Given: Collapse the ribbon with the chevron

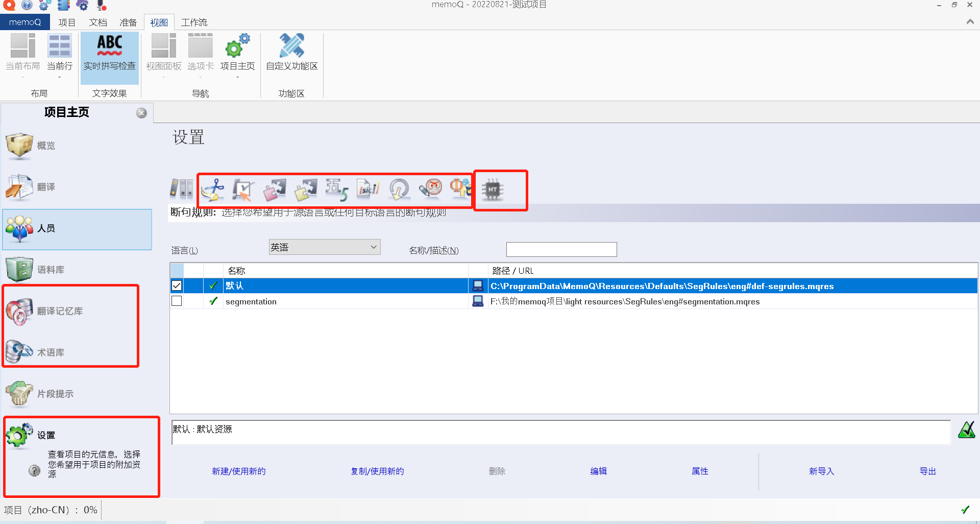Looking at the screenshot, I should tap(970, 21).
